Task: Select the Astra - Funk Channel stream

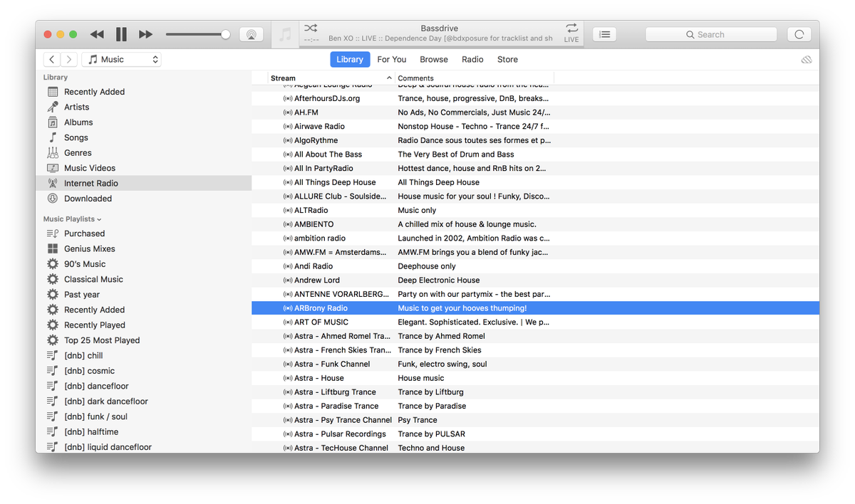Action: coord(535,364)
